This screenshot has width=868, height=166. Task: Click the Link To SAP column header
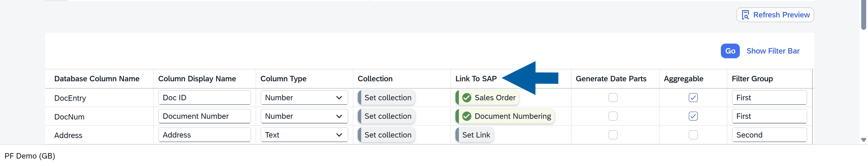coord(475,79)
